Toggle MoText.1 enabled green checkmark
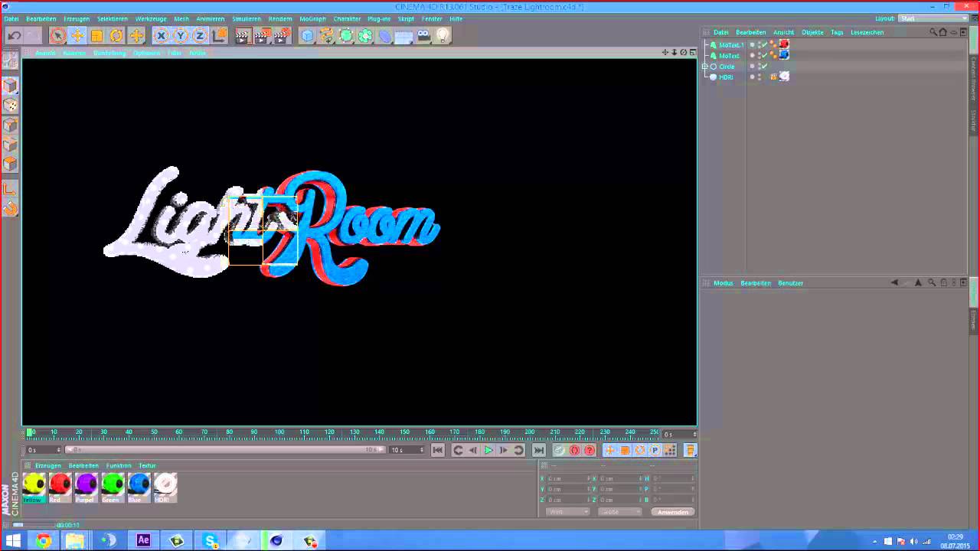The width and height of the screenshot is (980, 551). click(764, 45)
